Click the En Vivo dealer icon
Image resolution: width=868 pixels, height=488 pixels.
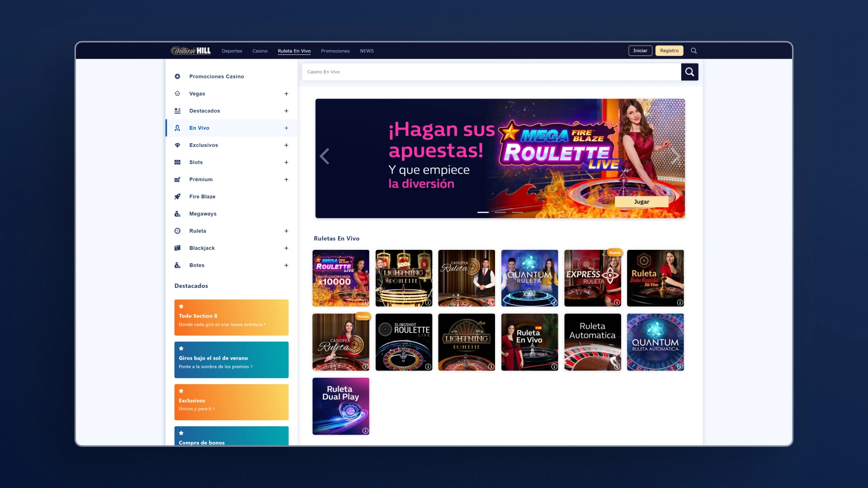coord(177,128)
